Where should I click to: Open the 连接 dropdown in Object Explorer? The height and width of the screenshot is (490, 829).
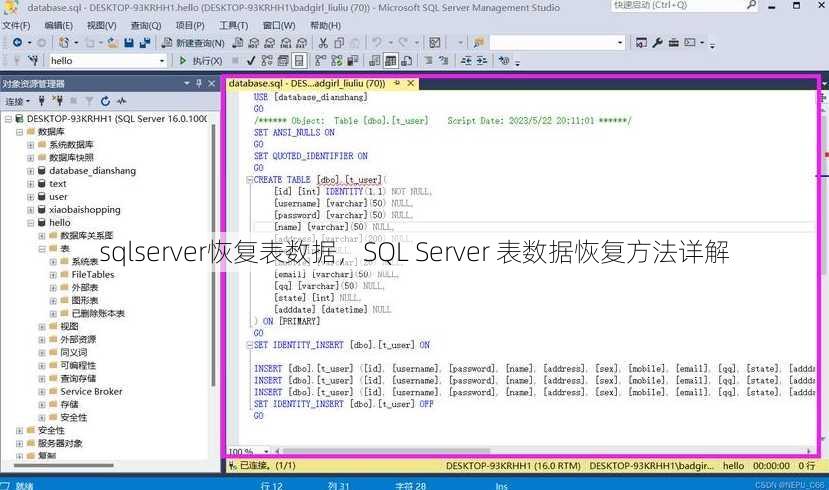[x=17, y=101]
